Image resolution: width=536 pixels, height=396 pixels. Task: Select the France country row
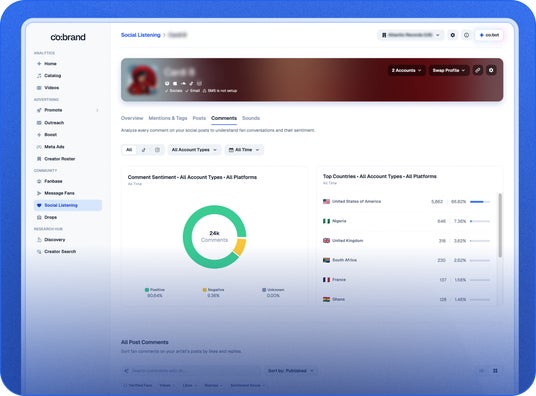point(407,280)
